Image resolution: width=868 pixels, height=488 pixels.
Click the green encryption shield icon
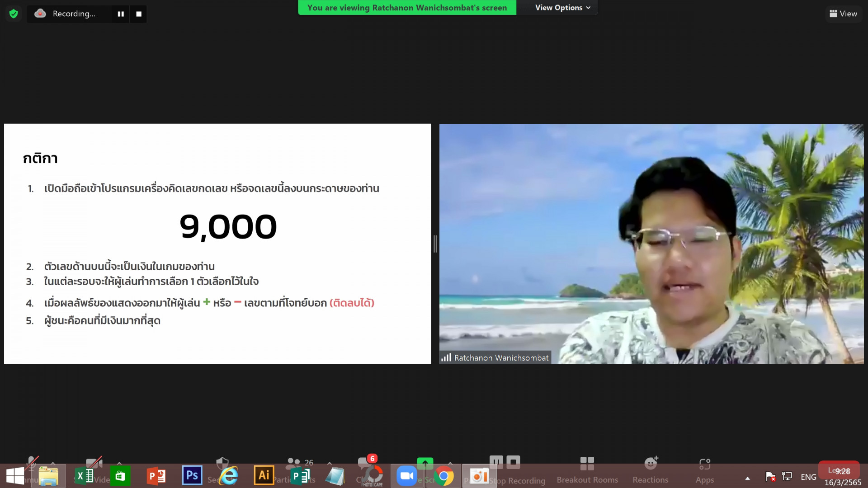coord(14,14)
